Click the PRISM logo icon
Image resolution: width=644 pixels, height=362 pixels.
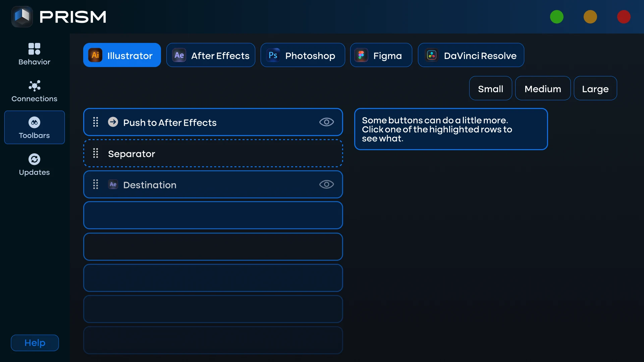(x=22, y=16)
